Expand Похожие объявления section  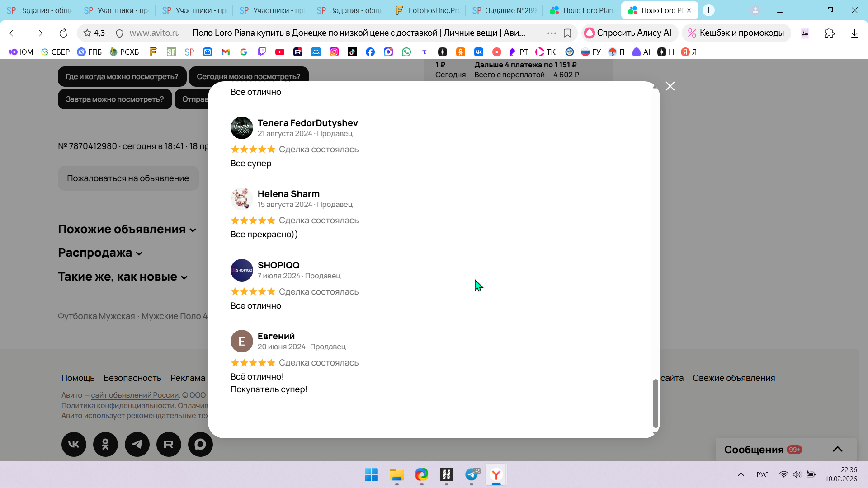(x=127, y=230)
